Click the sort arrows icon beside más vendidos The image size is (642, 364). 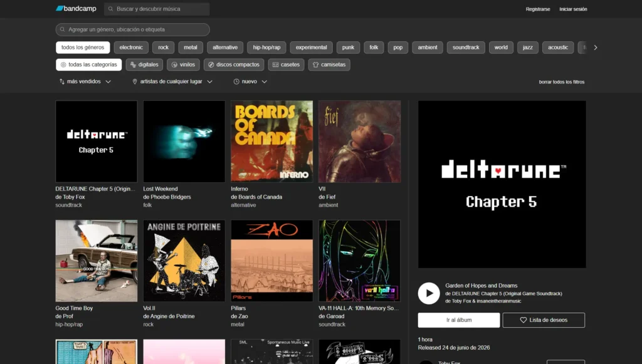pyautogui.click(x=62, y=81)
